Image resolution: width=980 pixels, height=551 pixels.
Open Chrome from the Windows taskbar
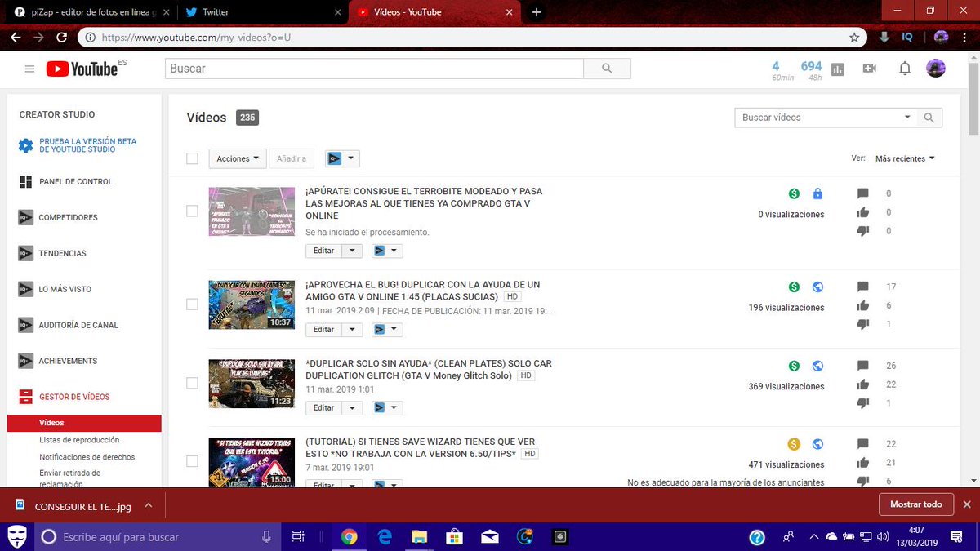coord(350,536)
